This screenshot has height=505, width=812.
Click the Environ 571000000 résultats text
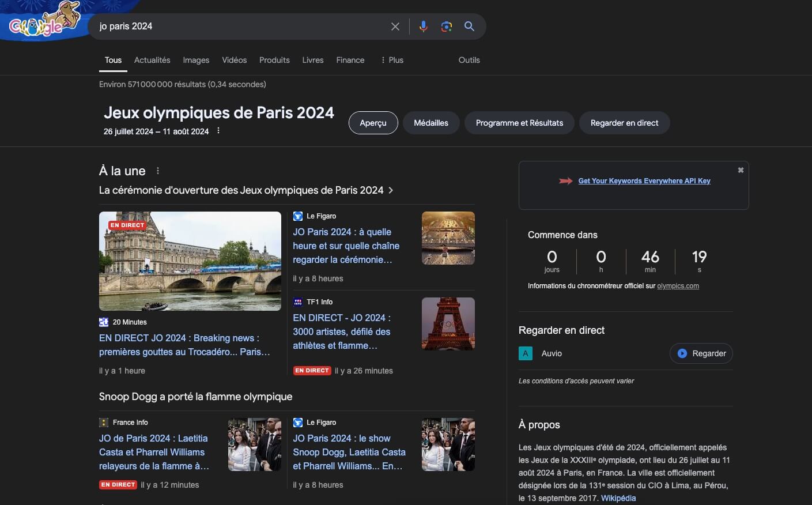pos(183,84)
